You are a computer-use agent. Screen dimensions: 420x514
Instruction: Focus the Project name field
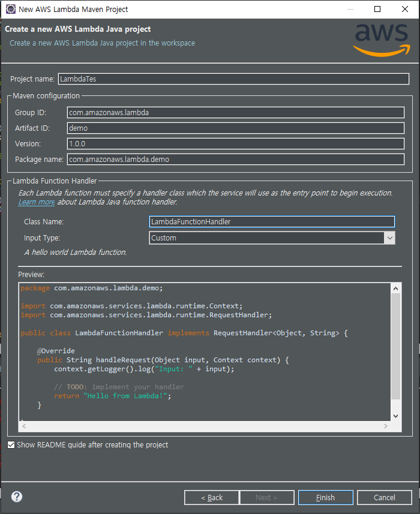pos(233,79)
